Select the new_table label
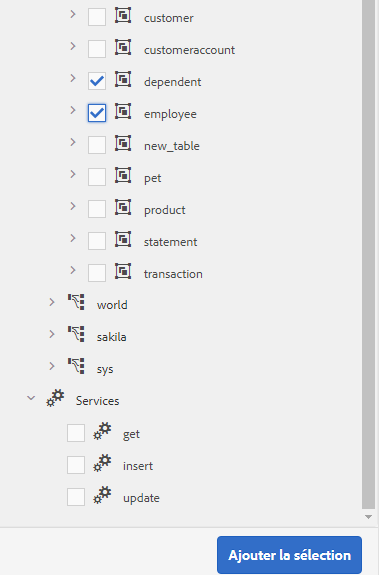Viewport: 379px width, 575px height. tap(172, 146)
